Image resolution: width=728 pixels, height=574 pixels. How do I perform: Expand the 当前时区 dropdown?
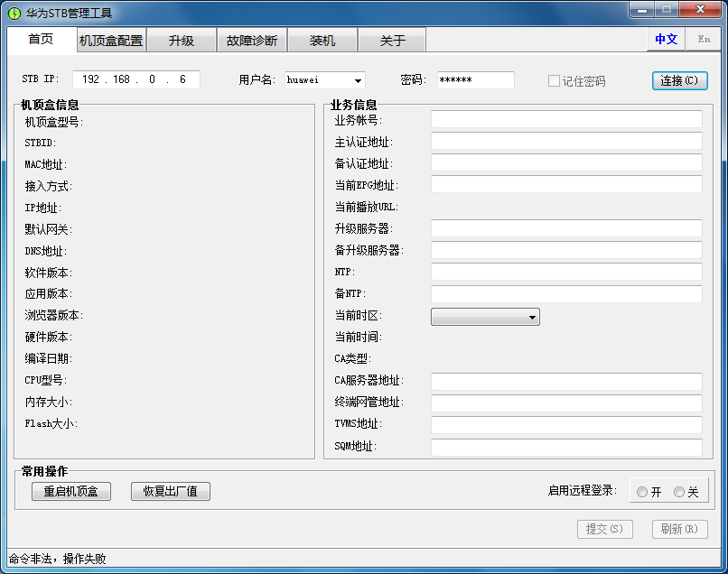[x=485, y=317]
